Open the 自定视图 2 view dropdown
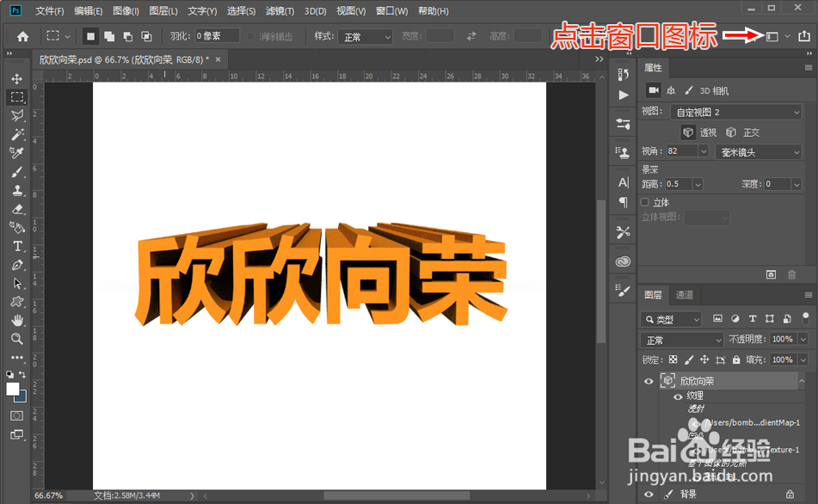The height and width of the screenshot is (504, 818). pyautogui.click(x=735, y=112)
